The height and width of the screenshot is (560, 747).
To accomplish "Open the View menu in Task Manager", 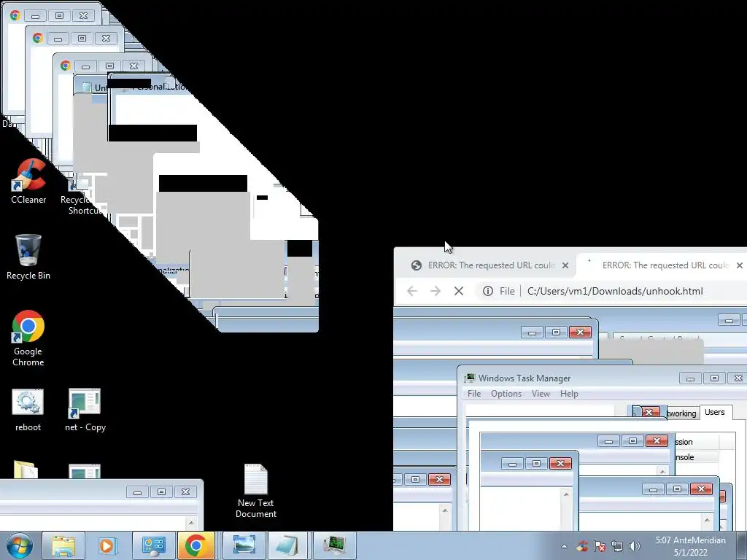I will (x=541, y=394).
